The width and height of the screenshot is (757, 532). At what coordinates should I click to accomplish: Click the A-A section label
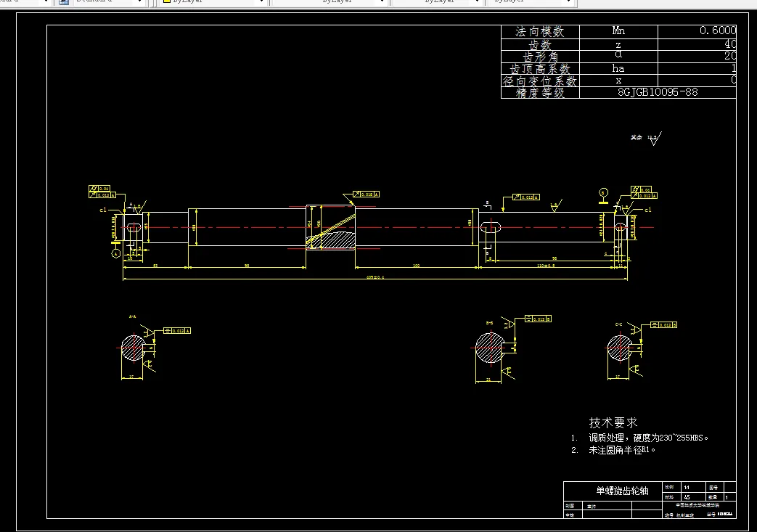tap(132, 316)
